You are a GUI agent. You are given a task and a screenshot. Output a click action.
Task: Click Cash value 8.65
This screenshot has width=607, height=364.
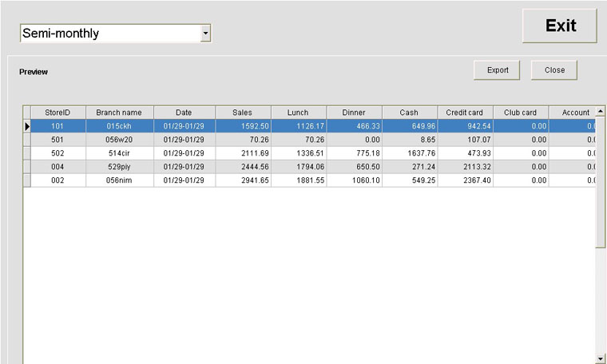pos(410,140)
